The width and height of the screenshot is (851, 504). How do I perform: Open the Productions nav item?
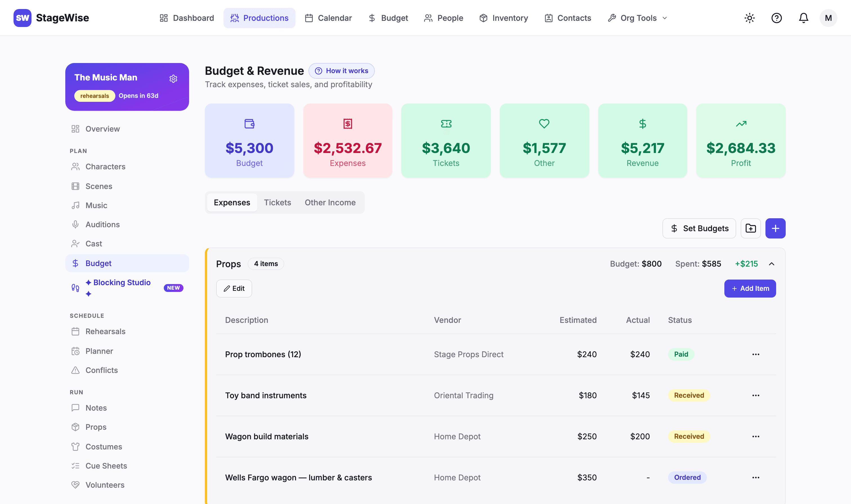click(259, 18)
